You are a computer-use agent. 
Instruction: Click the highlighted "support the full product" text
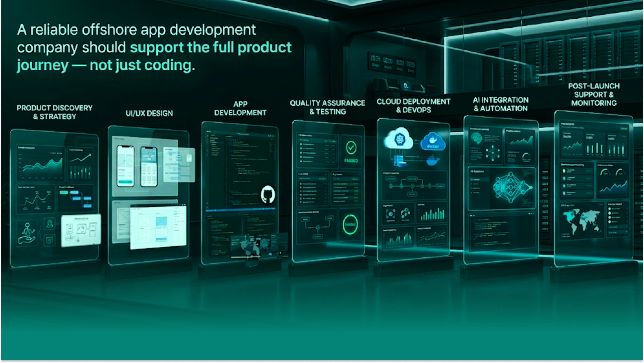point(211,47)
